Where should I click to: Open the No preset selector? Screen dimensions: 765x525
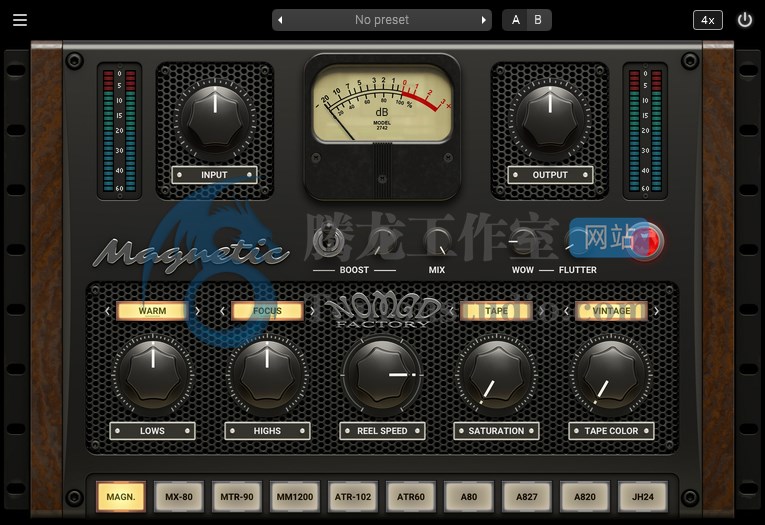click(382, 20)
